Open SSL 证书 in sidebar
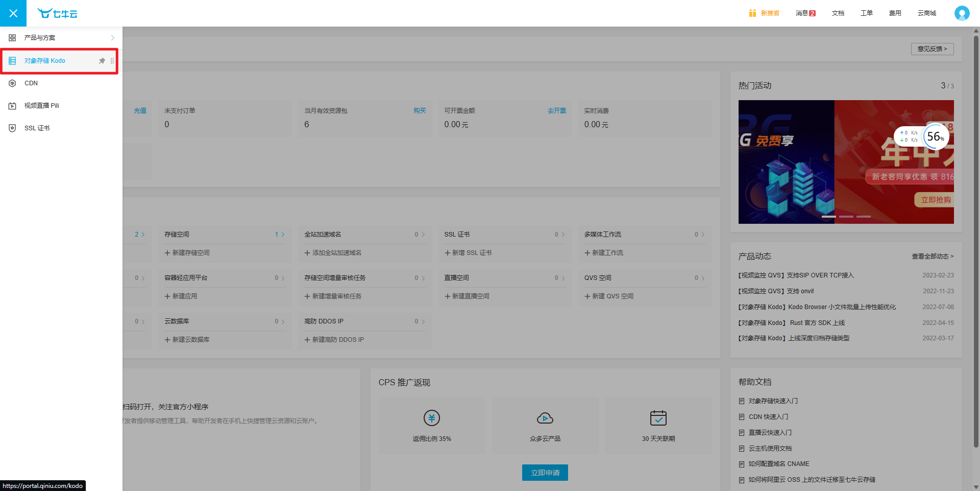 click(x=61, y=128)
